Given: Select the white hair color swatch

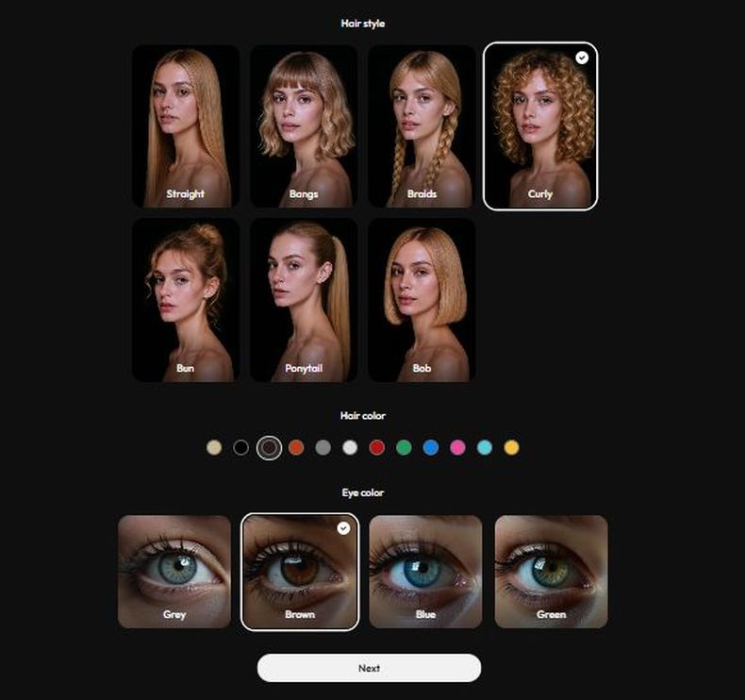Looking at the screenshot, I should tap(350, 447).
